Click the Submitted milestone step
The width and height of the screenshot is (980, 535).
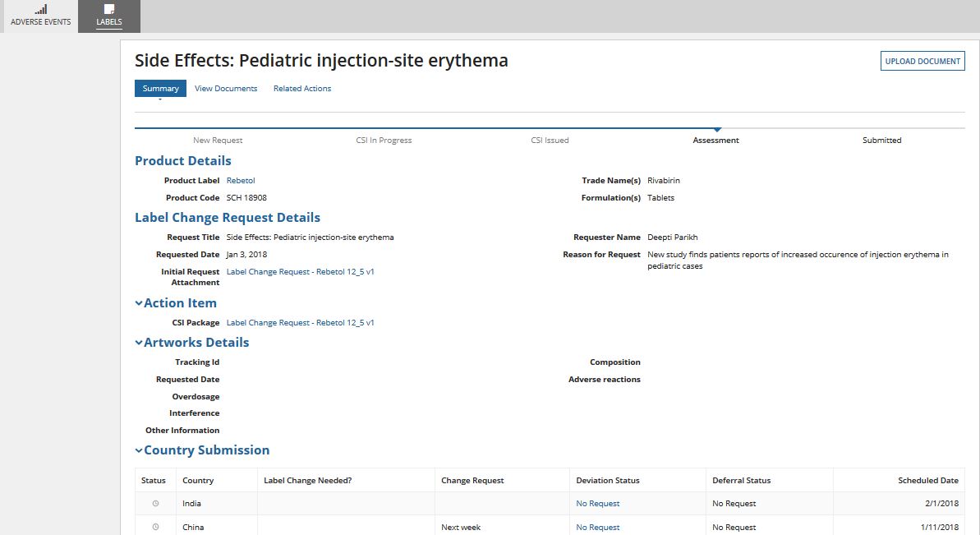[x=881, y=141]
